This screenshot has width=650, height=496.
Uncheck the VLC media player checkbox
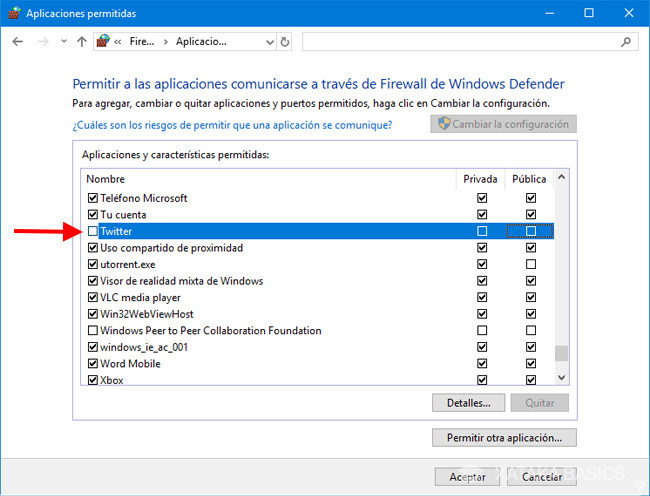pyautogui.click(x=93, y=298)
